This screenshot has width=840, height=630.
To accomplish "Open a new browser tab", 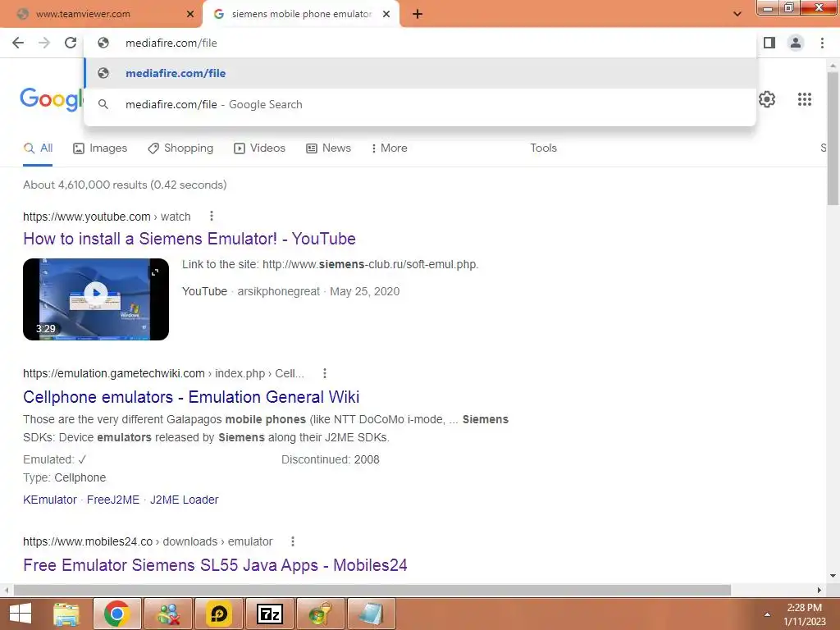I will 418,15.
